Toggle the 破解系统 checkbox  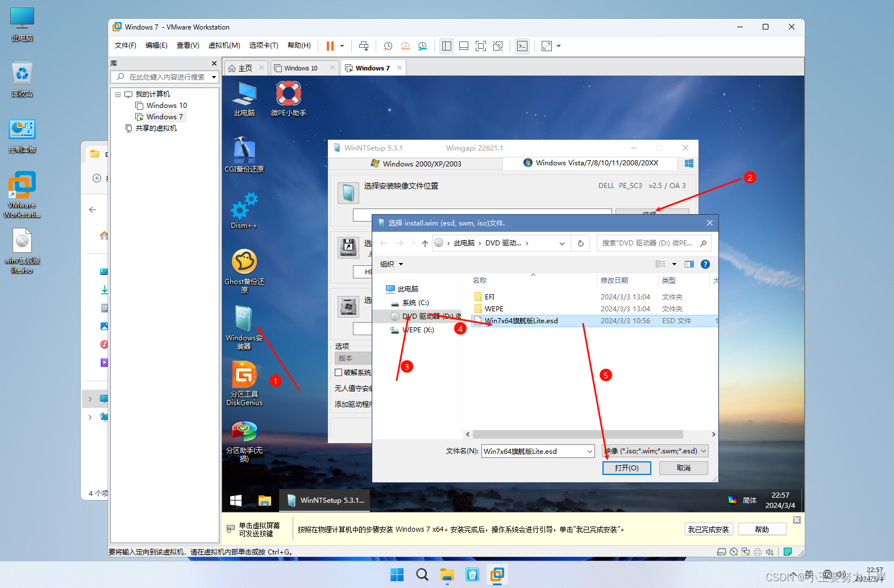(339, 373)
